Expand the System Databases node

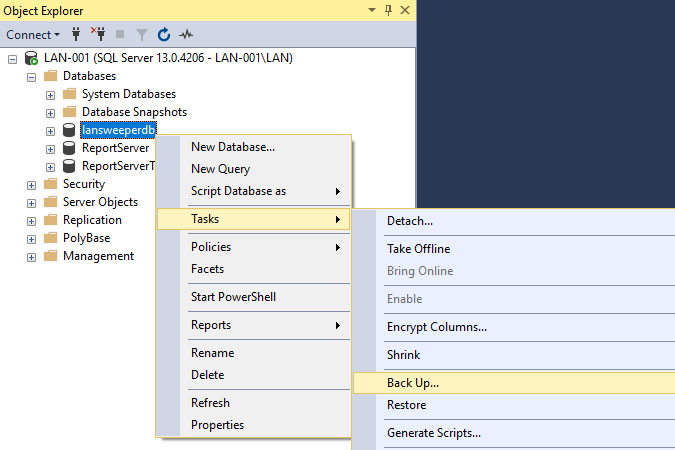pos(50,94)
